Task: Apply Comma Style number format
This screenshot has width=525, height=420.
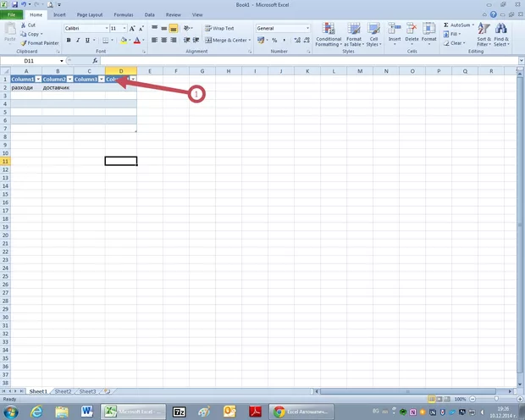Action: pyautogui.click(x=285, y=40)
